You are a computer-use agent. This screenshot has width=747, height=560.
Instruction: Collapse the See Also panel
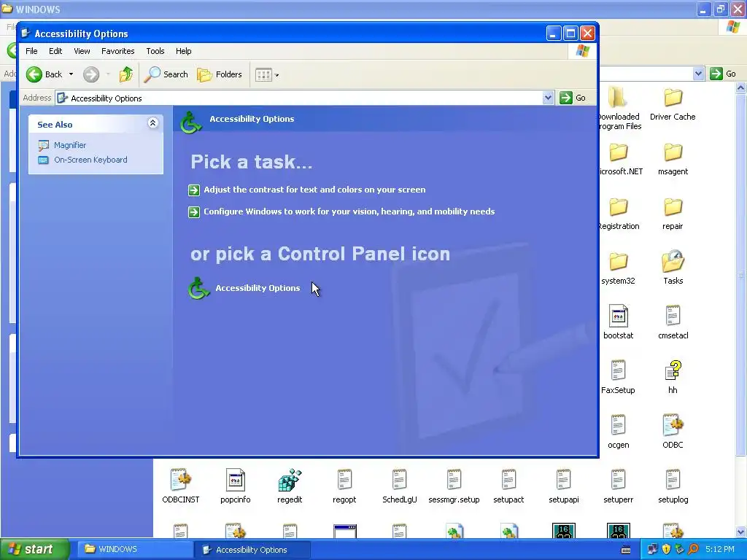pyautogui.click(x=152, y=123)
